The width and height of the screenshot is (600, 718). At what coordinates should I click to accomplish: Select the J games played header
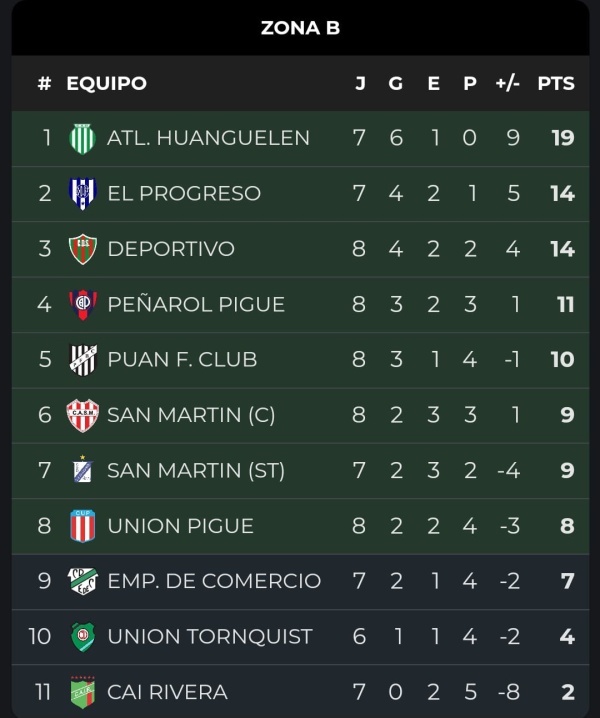pyautogui.click(x=360, y=83)
